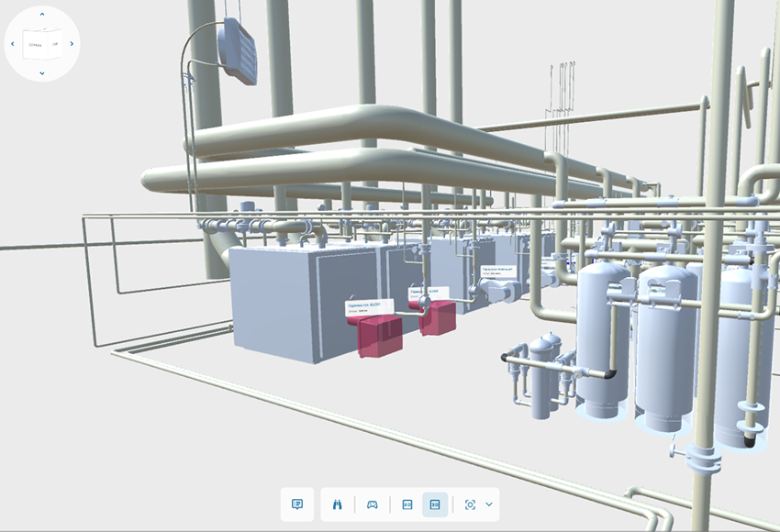Image resolution: width=780 pixels, height=532 pixels.
Task: Rotate view right with navigation arrow
Action: pyautogui.click(x=72, y=44)
